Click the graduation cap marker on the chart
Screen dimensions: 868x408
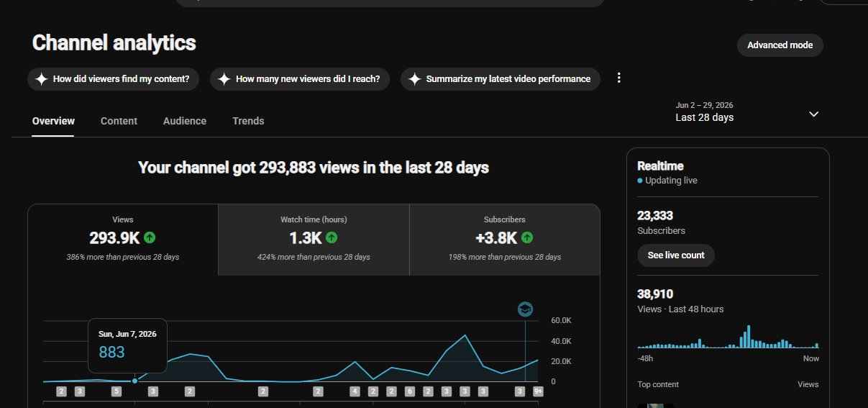point(525,309)
